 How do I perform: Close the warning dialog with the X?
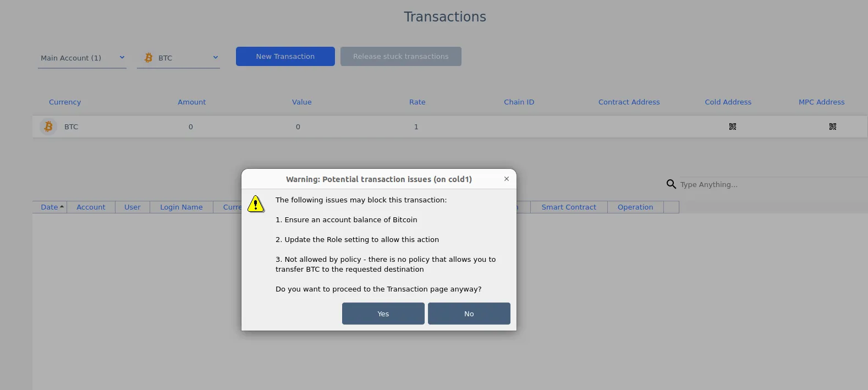(x=507, y=179)
